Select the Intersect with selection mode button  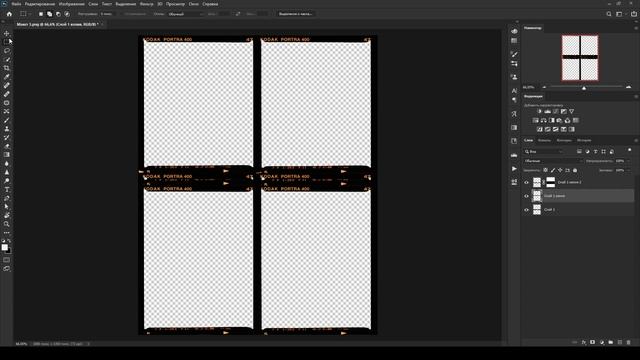[x=67, y=14]
